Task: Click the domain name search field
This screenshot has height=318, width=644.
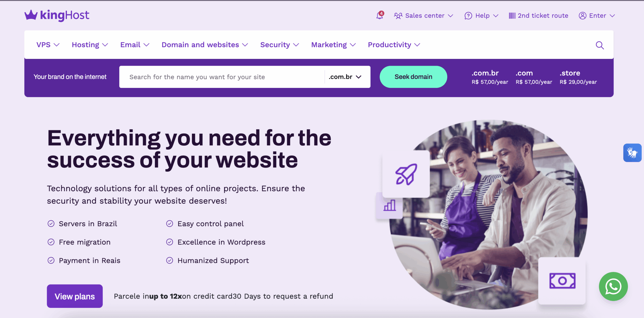Action: [x=222, y=77]
